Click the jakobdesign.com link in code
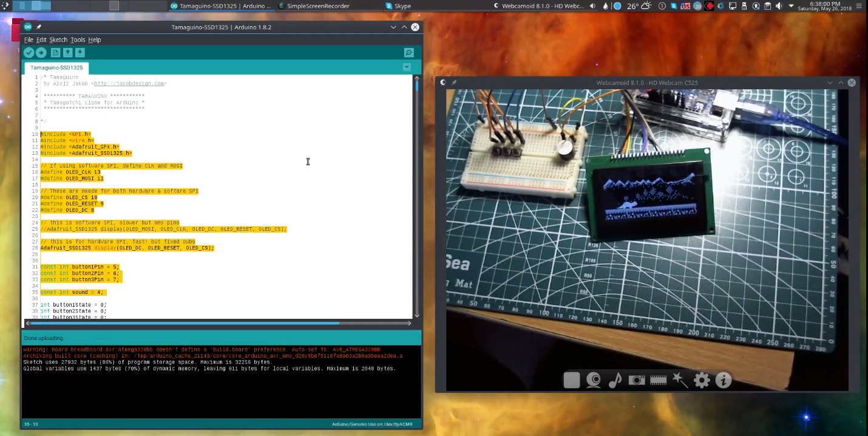Screen dimensions: 868x436 pyautogui.click(x=129, y=84)
